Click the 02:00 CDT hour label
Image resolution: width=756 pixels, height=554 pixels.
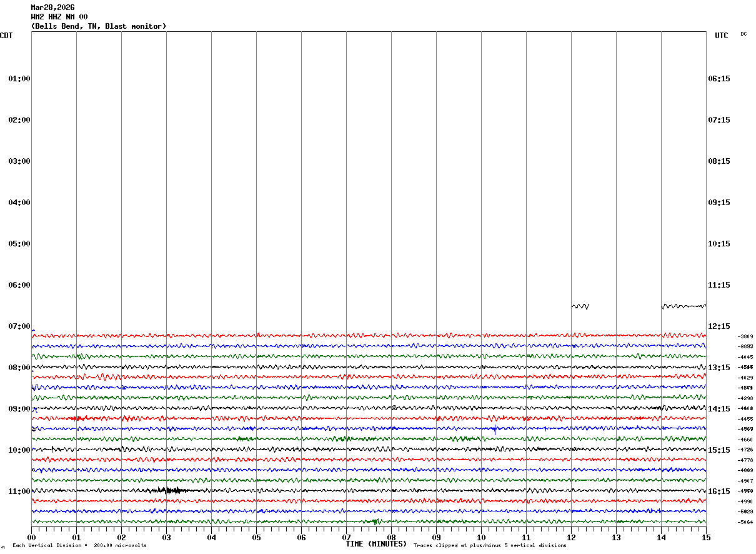pyautogui.click(x=19, y=120)
